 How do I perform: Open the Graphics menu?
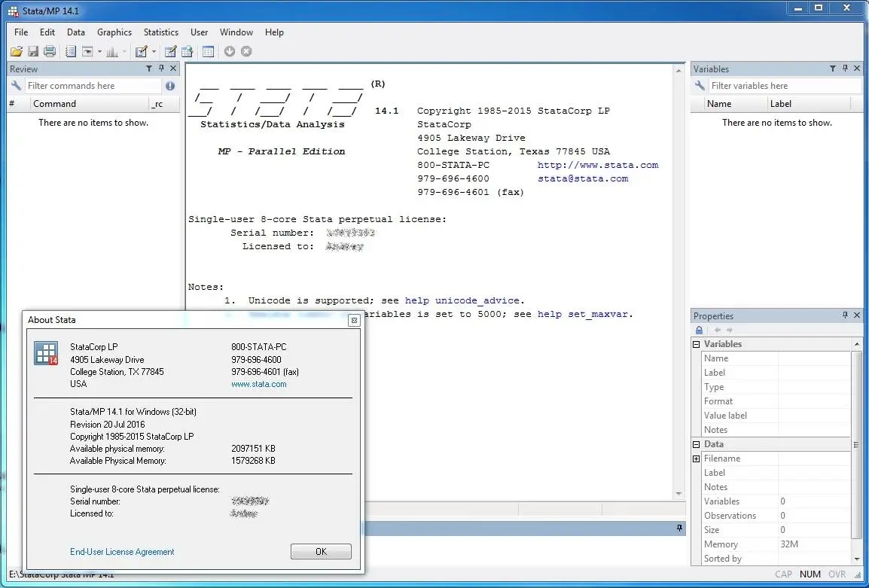coord(114,32)
